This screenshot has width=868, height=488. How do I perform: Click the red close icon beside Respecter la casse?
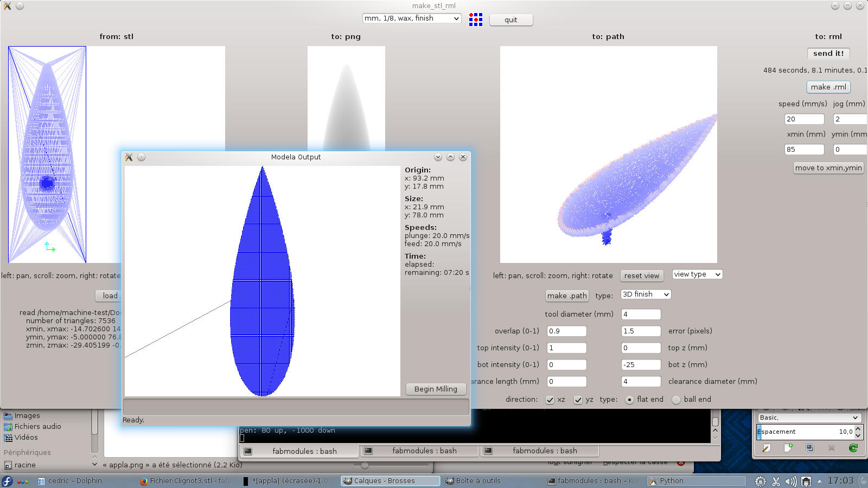click(681, 463)
